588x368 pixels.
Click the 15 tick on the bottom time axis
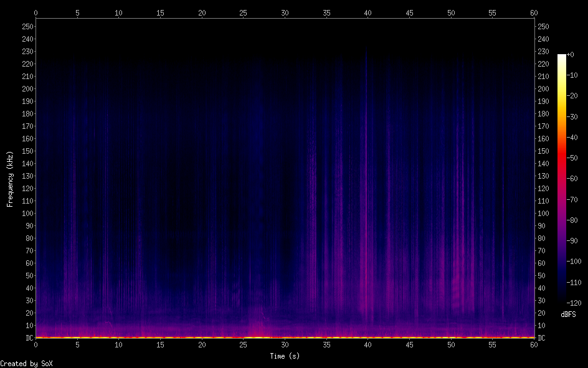[160, 344]
